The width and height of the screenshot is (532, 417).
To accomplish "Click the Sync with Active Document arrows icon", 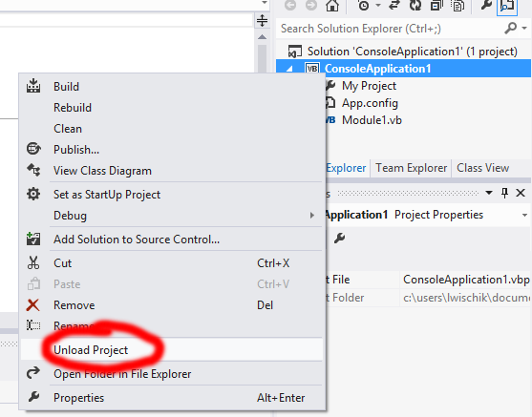I will tap(394, 6).
